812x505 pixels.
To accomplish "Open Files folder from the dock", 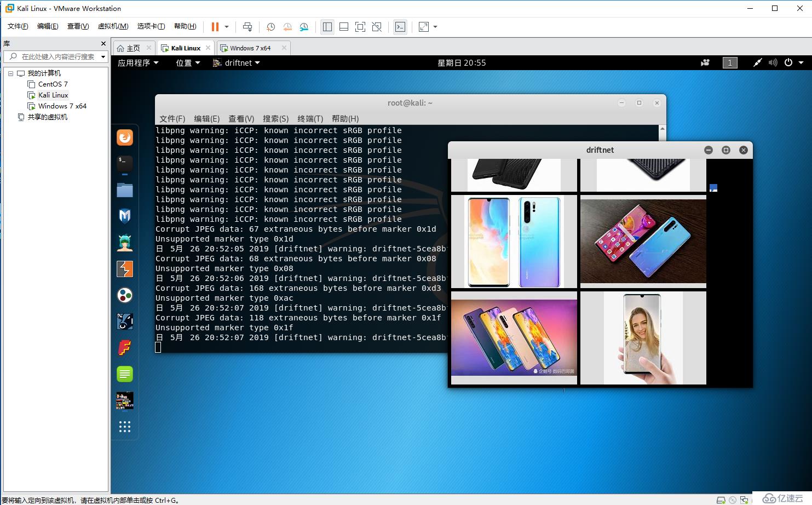I will (125, 190).
